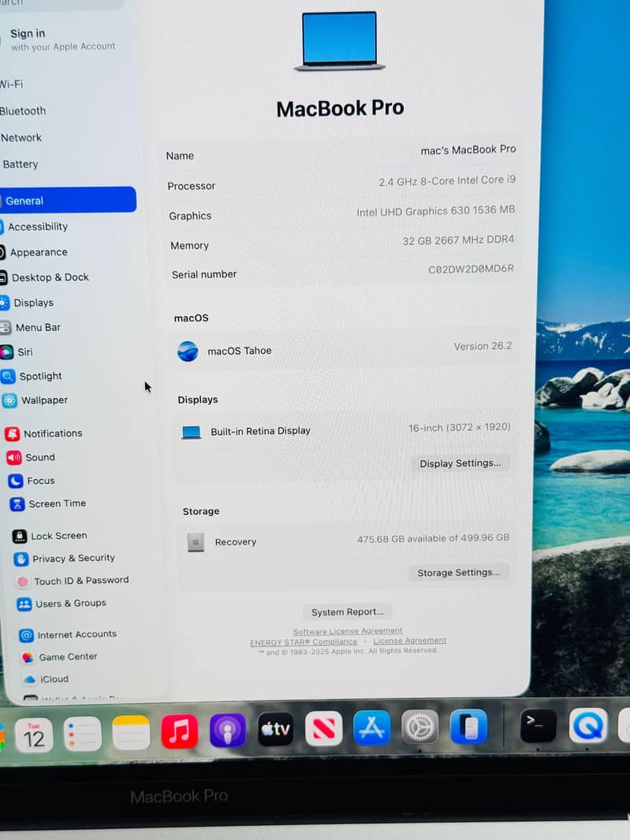The height and width of the screenshot is (840, 630).
Task: Select Displays in settings sidebar
Action: click(x=28, y=303)
